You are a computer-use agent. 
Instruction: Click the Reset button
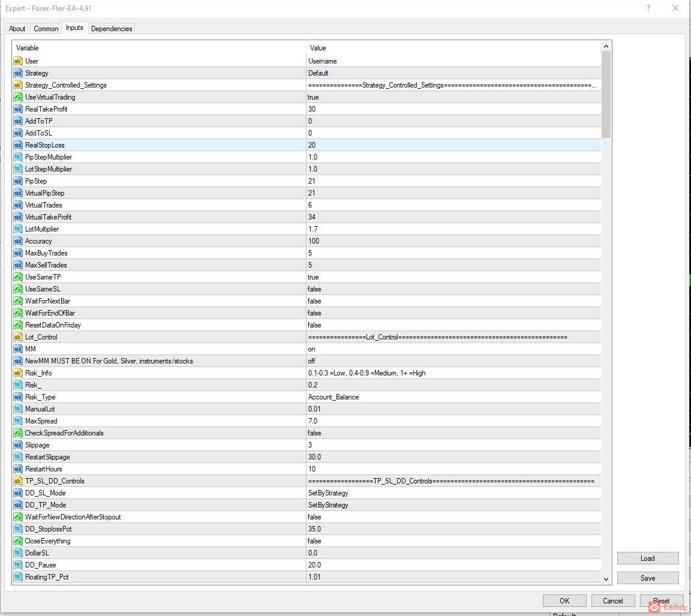pos(661,600)
